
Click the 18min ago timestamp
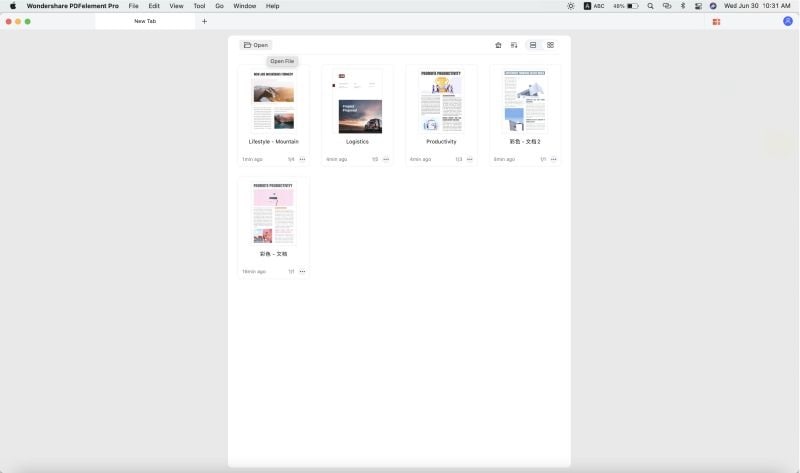pyautogui.click(x=254, y=272)
